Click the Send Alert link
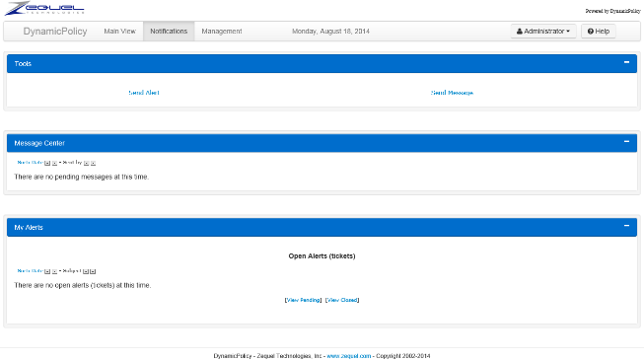The height and width of the screenshot is (361, 644). point(144,93)
